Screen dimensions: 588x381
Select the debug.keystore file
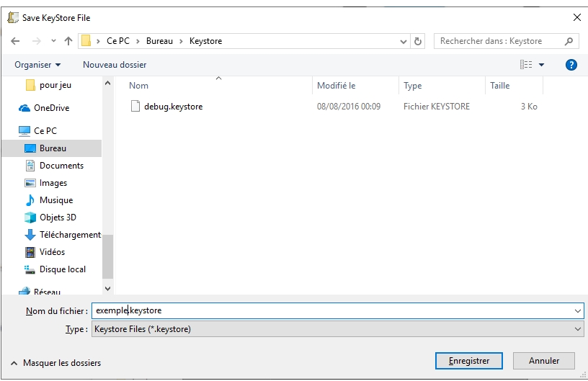pos(173,107)
